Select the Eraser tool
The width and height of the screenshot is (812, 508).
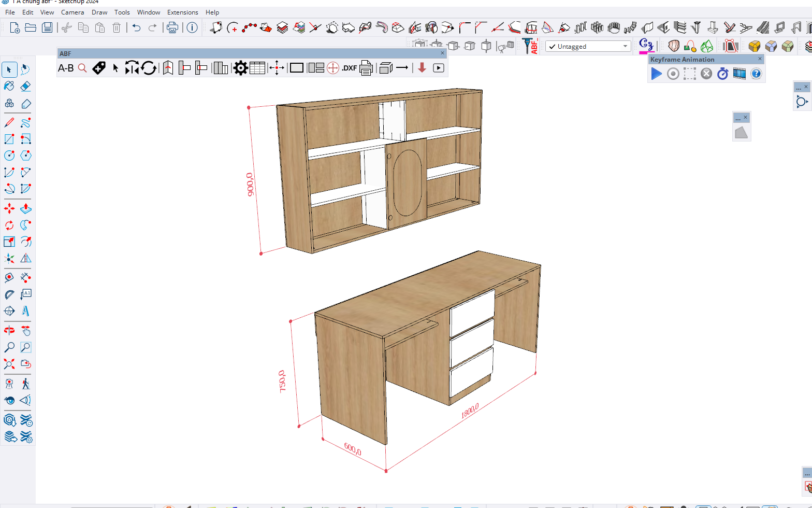click(26, 86)
